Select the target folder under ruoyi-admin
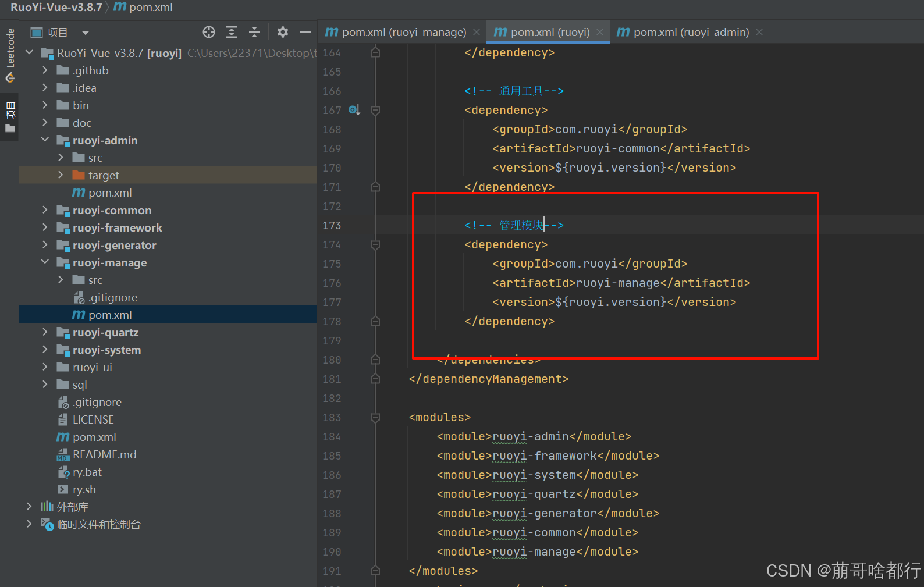The height and width of the screenshot is (587, 924). coord(104,175)
